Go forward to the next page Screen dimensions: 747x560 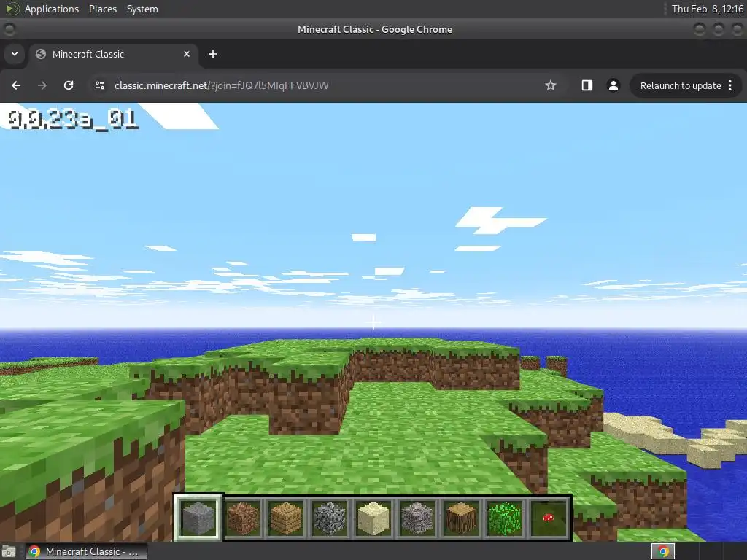tap(42, 85)
